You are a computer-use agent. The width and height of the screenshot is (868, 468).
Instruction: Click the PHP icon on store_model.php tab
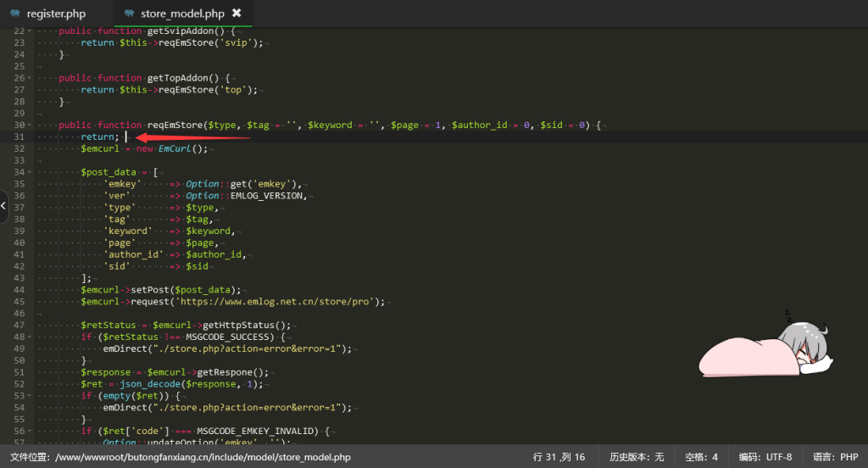[128, 14]
